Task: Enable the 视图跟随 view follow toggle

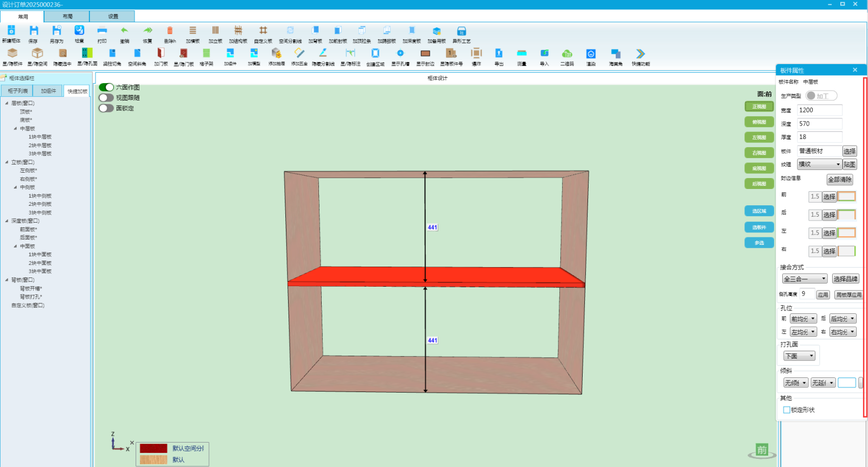Action: tap(106, 98)
